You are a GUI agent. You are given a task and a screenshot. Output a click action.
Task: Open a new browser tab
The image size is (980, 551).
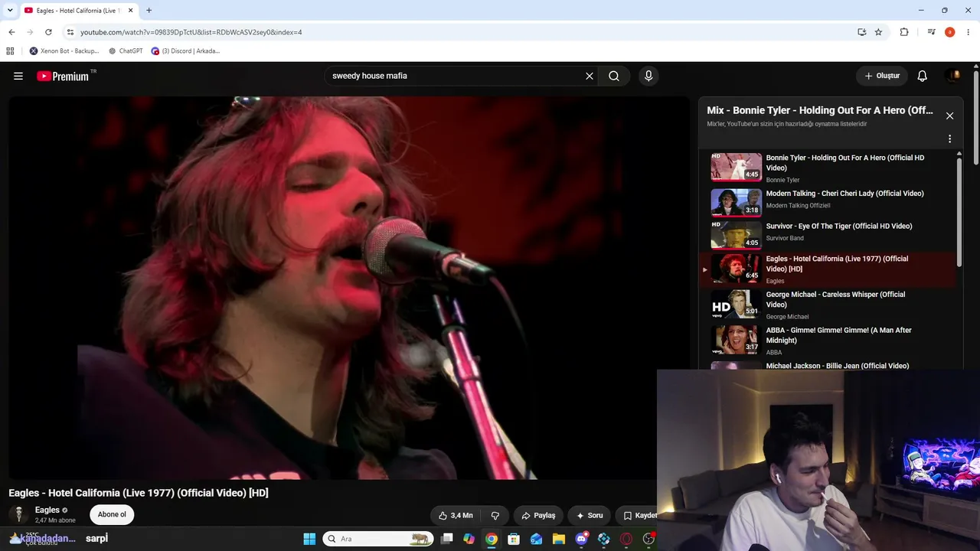coord(149,11)
